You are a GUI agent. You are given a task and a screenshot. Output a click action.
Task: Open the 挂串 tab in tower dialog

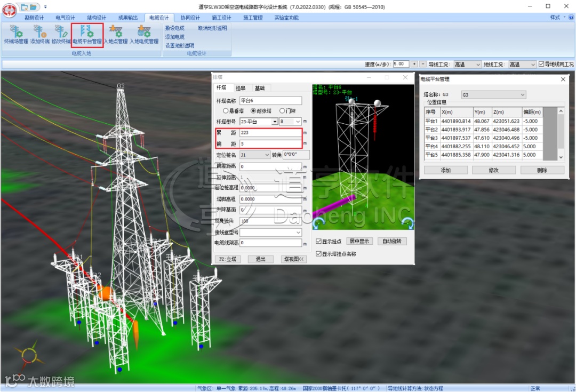241,88
